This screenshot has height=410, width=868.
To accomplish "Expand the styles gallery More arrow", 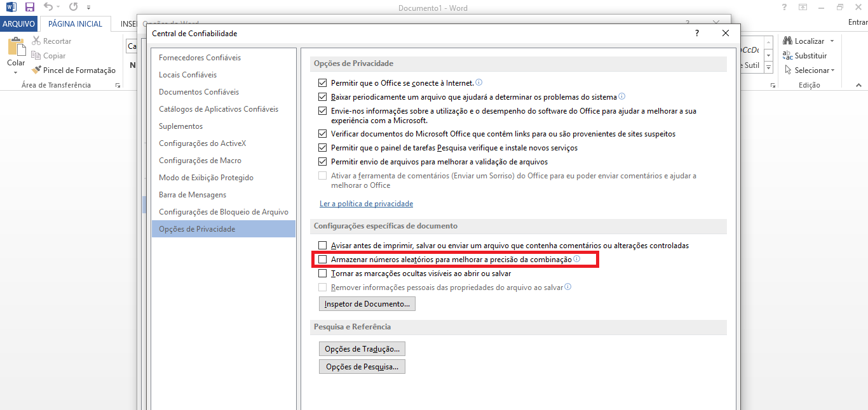I will (x=768, y=67).
